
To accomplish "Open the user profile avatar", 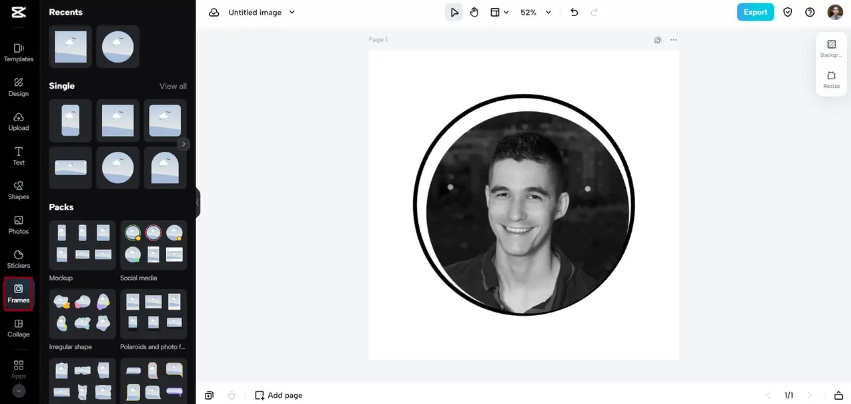I will tap(835, 12).
